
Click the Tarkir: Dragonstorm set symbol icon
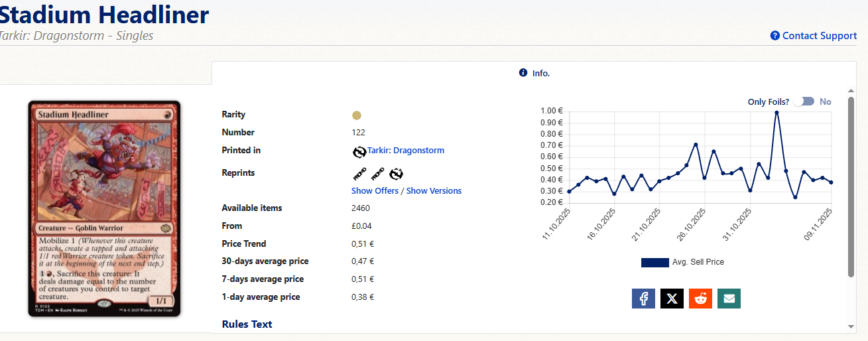pyautogui.click(x=359, y=152)
